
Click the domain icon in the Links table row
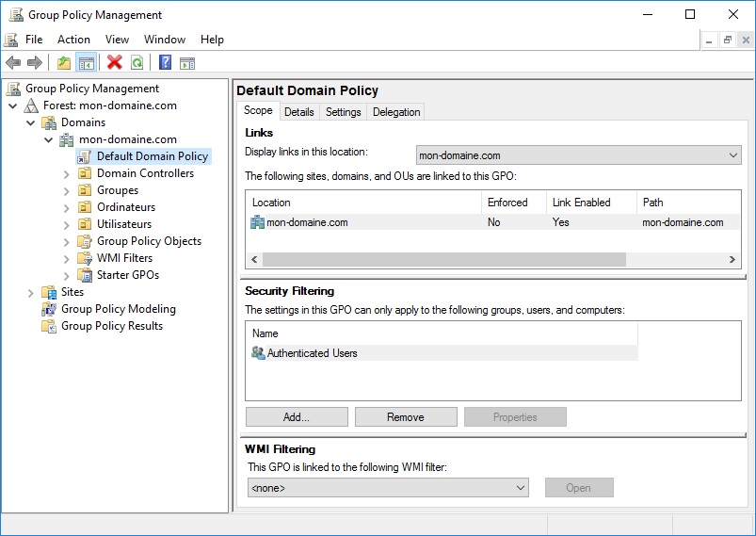(x=257, y=222)
